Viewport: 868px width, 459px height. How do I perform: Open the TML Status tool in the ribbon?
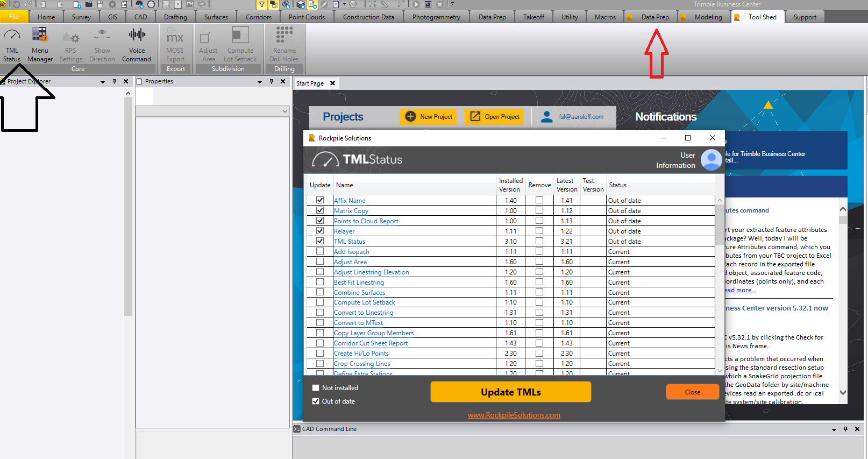click(x=12, y=45)
